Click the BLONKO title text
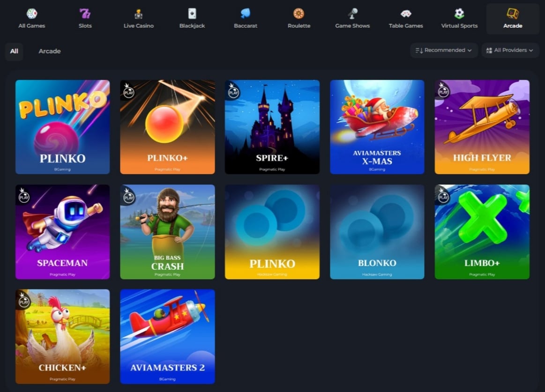Viewport: 545px width, 392px height. tap(377, 263)
